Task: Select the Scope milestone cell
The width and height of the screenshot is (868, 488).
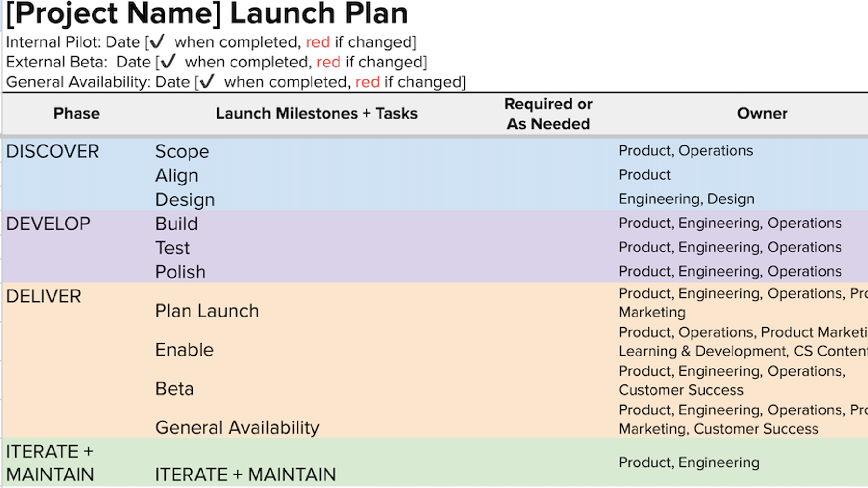Action: 182,151
